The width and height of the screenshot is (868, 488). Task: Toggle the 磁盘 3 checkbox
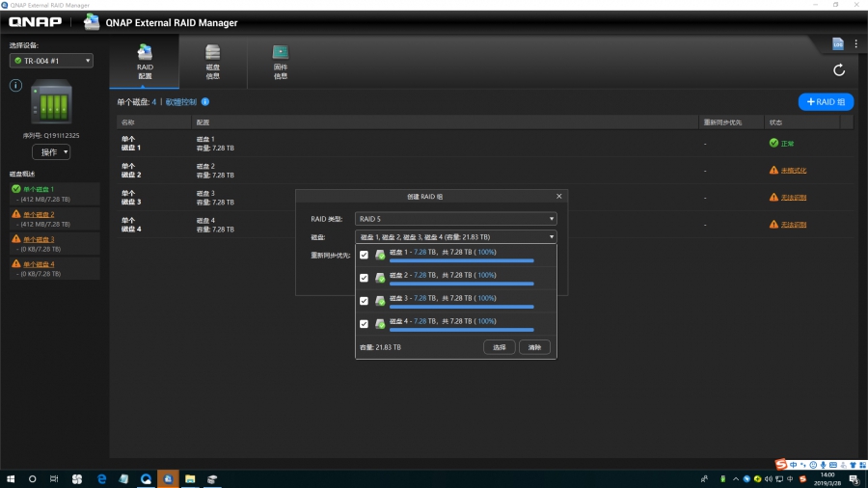364,301
